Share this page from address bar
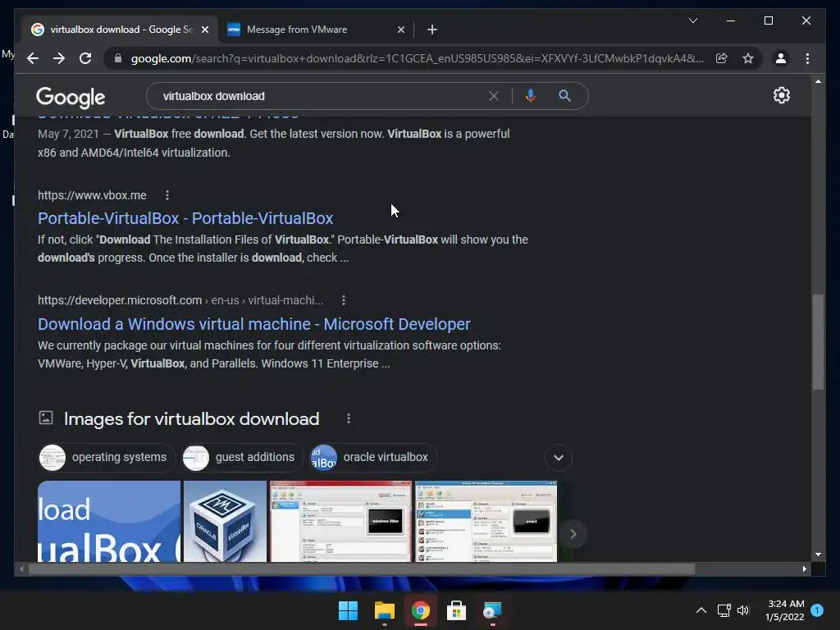 [x=722, y=58]
